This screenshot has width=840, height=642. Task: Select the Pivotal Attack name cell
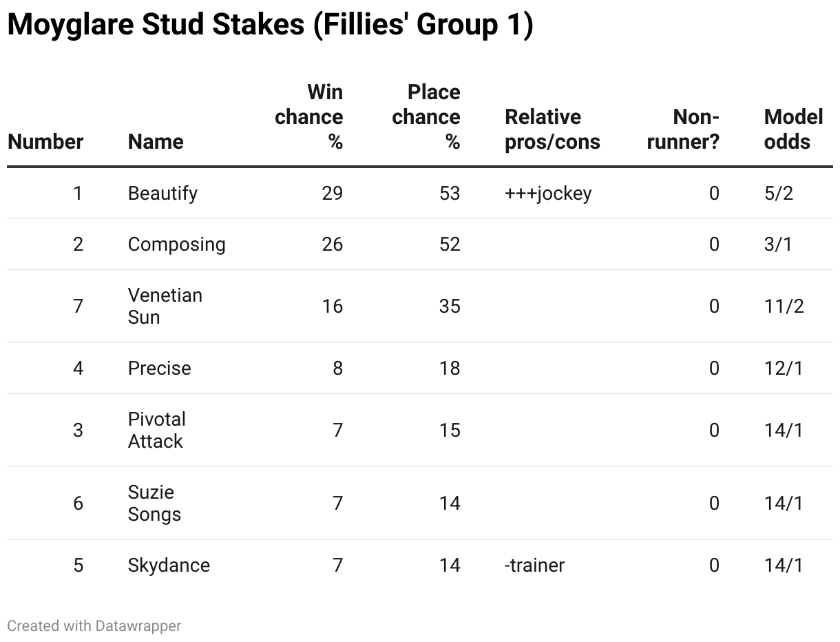point(157,431)
